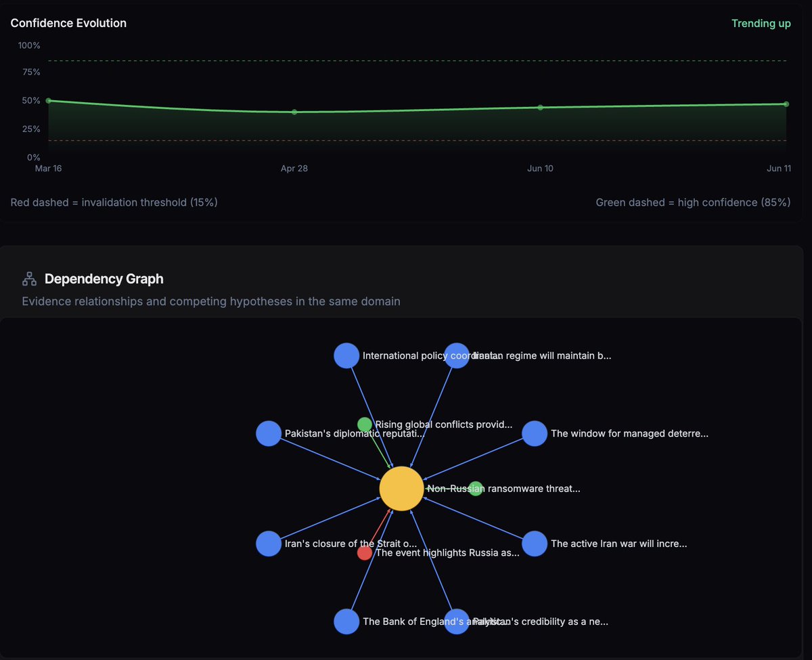
Task: Select the green node Rising global conflicts
Action: coord(365,424)
